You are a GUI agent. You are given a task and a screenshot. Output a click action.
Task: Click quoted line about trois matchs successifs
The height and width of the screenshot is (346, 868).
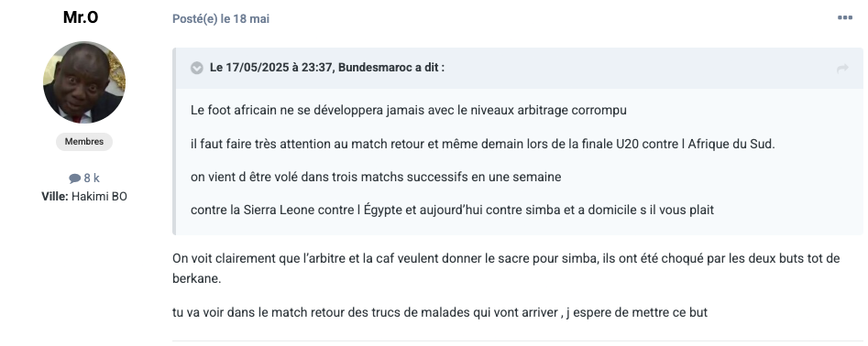(376, 177)
